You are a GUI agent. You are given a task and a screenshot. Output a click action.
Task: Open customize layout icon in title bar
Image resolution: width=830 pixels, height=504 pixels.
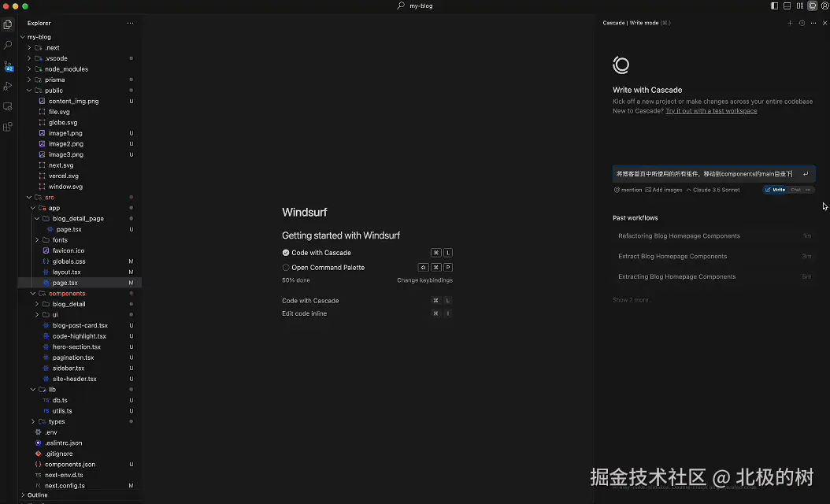click(x=800, y=6)
